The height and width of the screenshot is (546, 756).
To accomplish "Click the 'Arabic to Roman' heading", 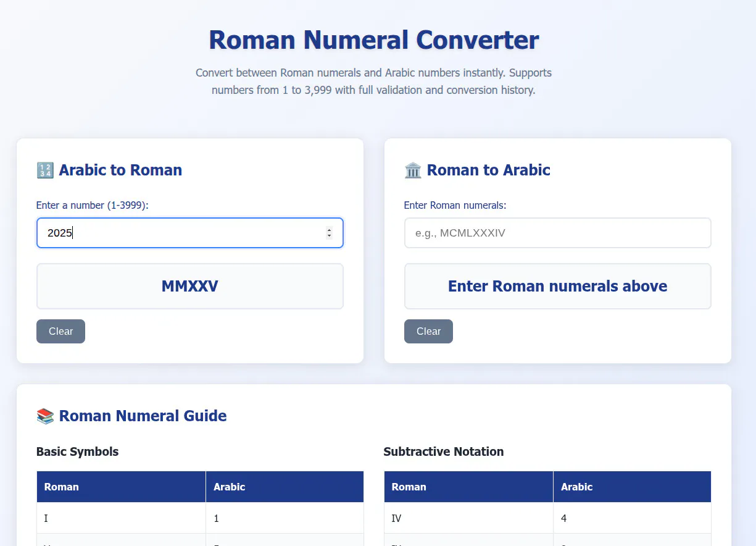I will [x=120, y=170].
